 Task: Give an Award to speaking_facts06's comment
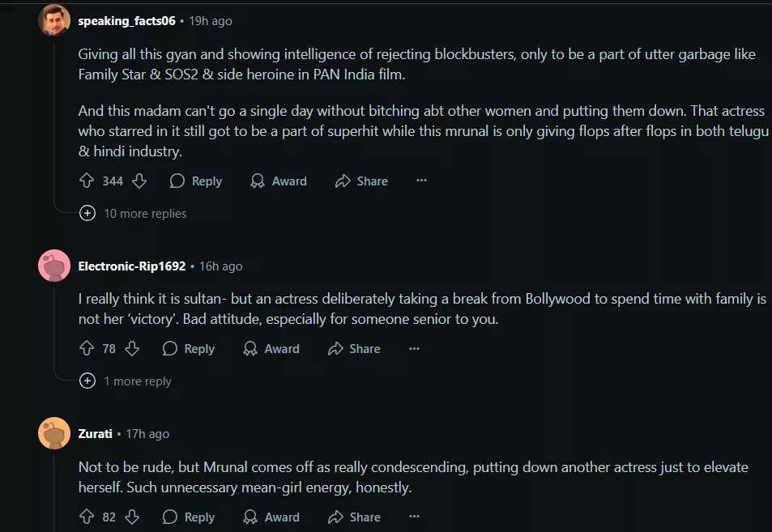pyautogui.click(x=279, y=181)
